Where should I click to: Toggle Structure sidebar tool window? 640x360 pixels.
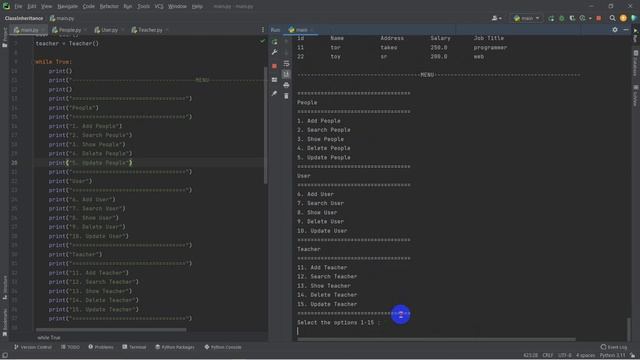[4, 288]
